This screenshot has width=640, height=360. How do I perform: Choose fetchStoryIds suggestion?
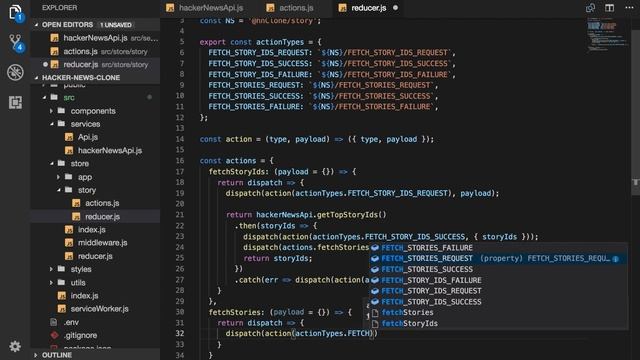[498, 323]
